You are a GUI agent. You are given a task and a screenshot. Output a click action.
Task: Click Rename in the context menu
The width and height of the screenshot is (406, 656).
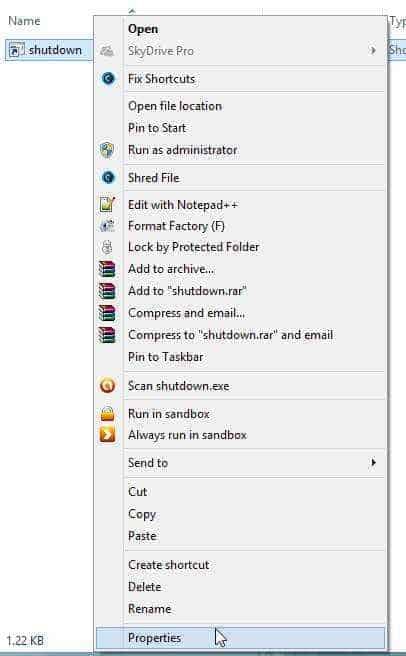(x=150, y=608)
